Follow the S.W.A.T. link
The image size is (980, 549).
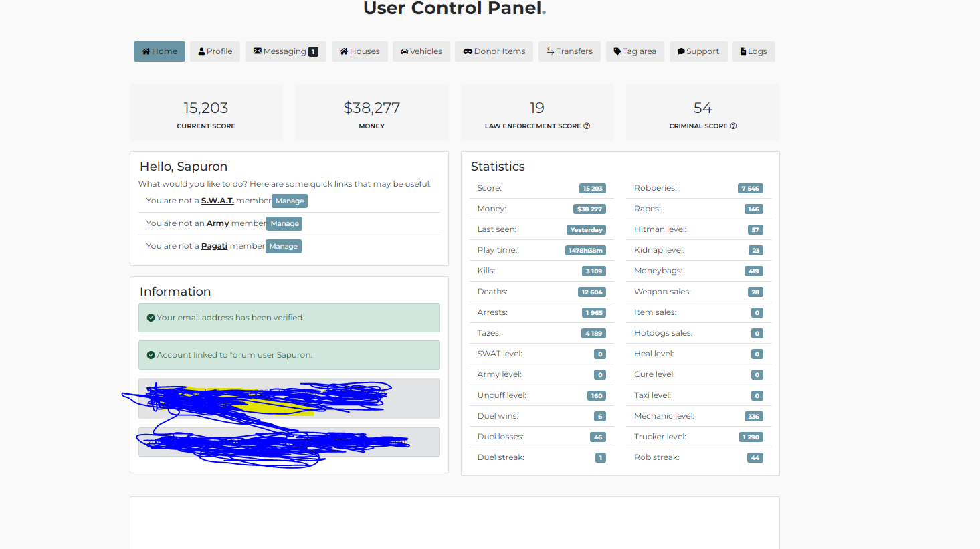pyautogui.click(x=217, y=201)
